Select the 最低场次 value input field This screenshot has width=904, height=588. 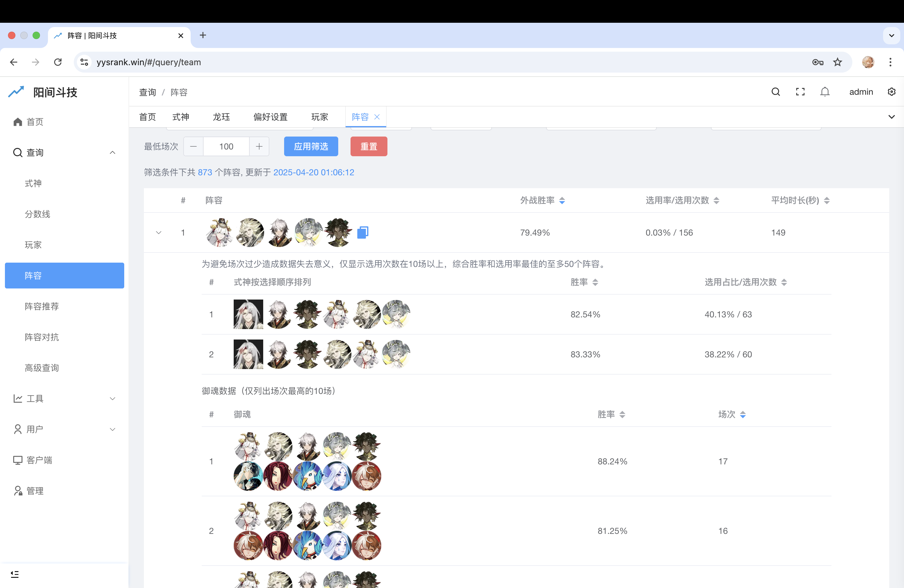226,146
